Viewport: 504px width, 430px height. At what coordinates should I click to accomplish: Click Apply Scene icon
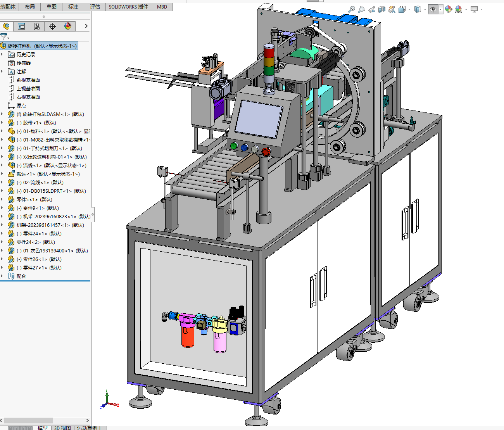pos(459,9)
